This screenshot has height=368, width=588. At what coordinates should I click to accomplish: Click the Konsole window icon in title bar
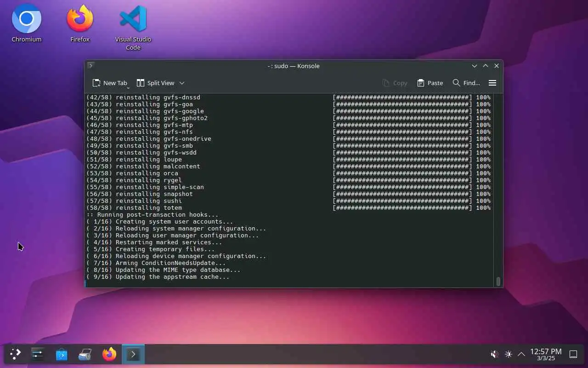(91, 66)
